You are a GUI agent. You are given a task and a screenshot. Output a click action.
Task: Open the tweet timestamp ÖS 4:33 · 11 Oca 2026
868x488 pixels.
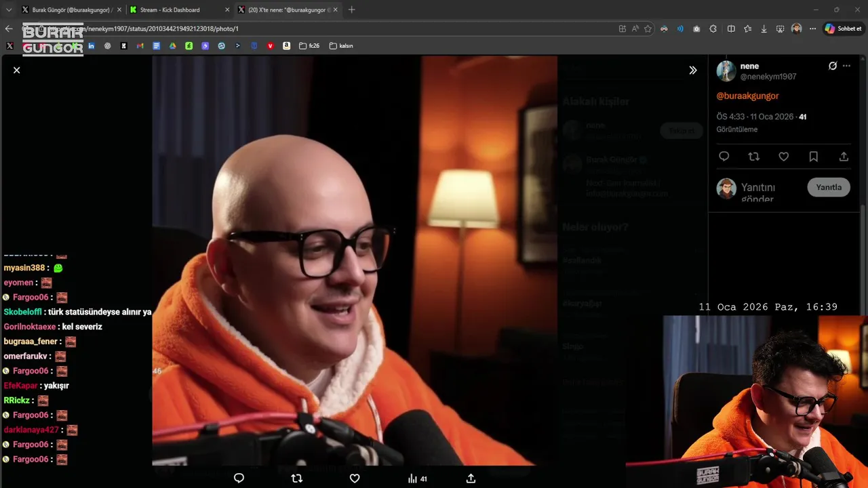click(755, 117)
